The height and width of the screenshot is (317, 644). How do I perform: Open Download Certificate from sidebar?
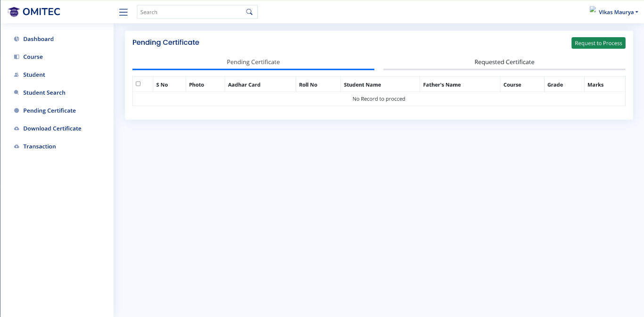(52, 129)
